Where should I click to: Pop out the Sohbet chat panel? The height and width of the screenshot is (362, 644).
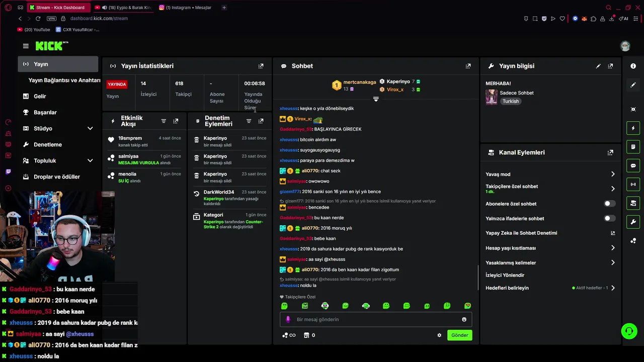coord(468,66)
